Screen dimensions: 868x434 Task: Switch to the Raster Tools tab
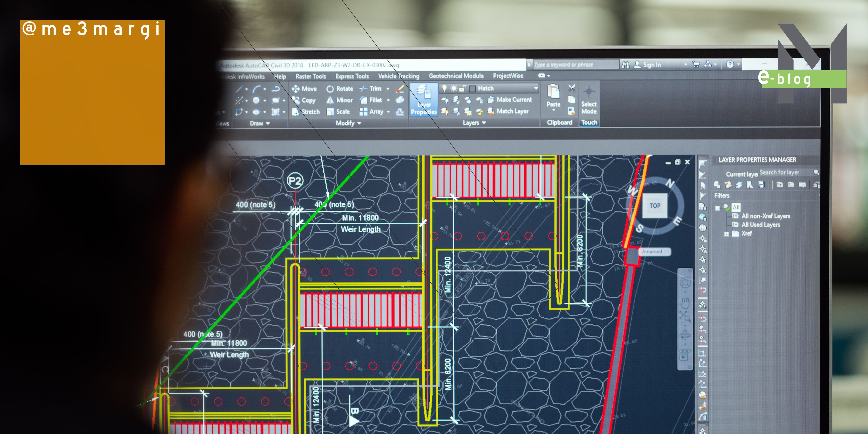pos(311,76)
